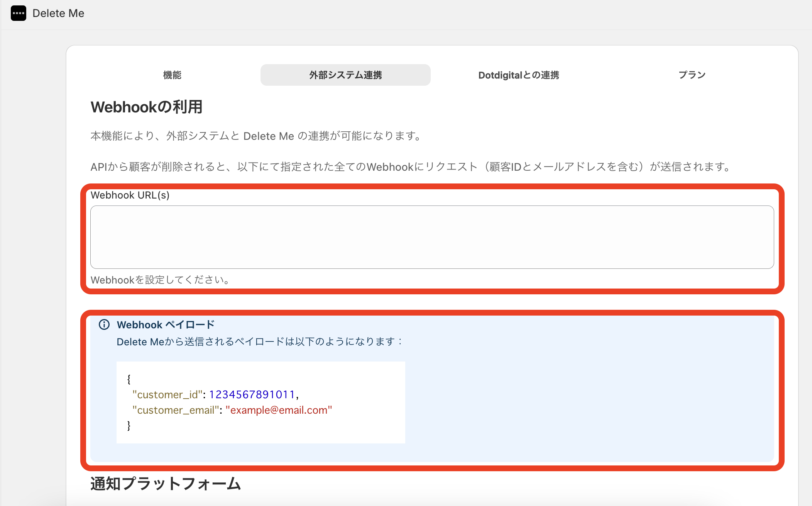The width and height of the screenshot is (812, 506).
Task: Click the 本機能により description sentence
Action: pyautogui.click(x=257, y=136)
